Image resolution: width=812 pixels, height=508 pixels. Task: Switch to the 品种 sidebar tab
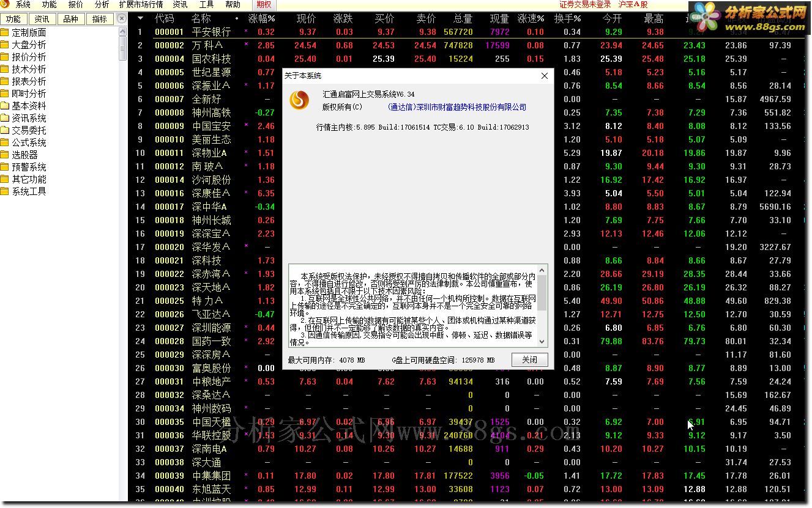(x=71, y=19)
